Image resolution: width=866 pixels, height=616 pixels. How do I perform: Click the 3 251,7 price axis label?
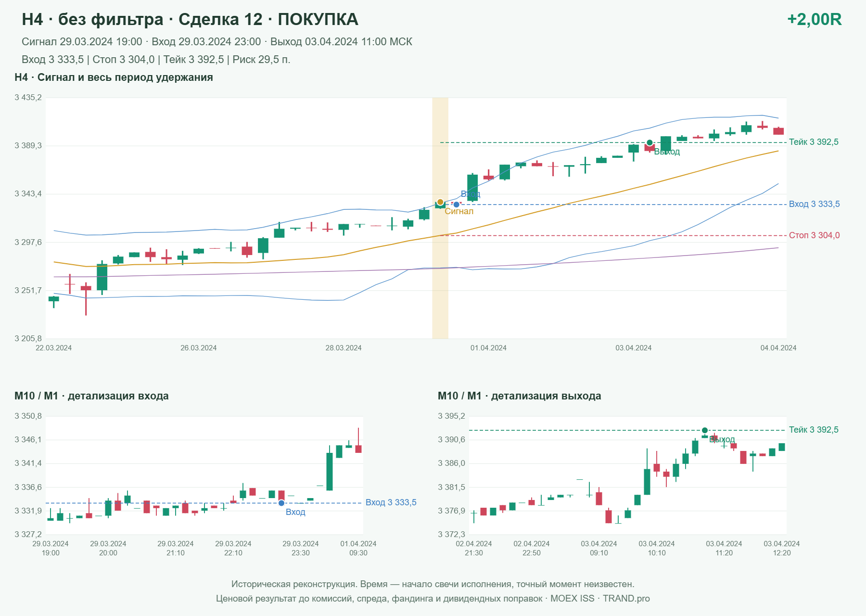pos(28,291)
